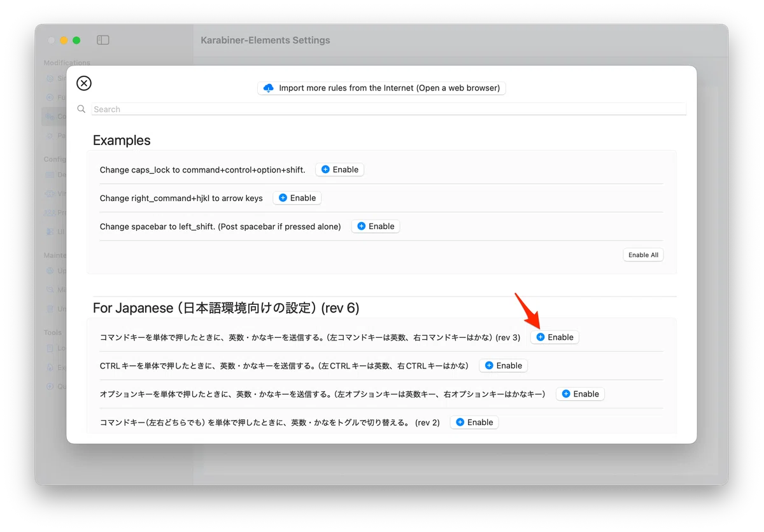Viewport: 764px width, 532px height.
Task: Focus the Search input field
Action: (388, 109)
